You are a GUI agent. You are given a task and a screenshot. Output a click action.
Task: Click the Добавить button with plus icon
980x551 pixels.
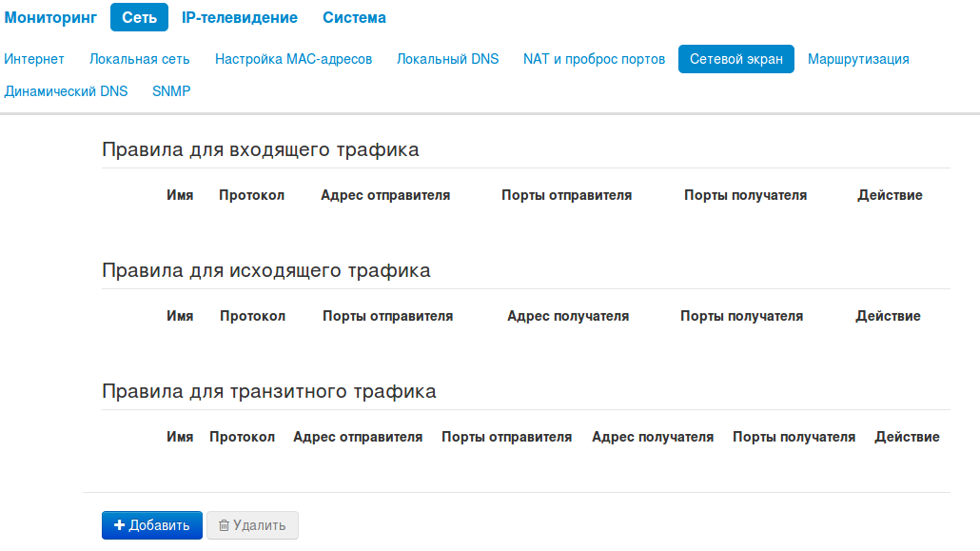pos(152,525)
